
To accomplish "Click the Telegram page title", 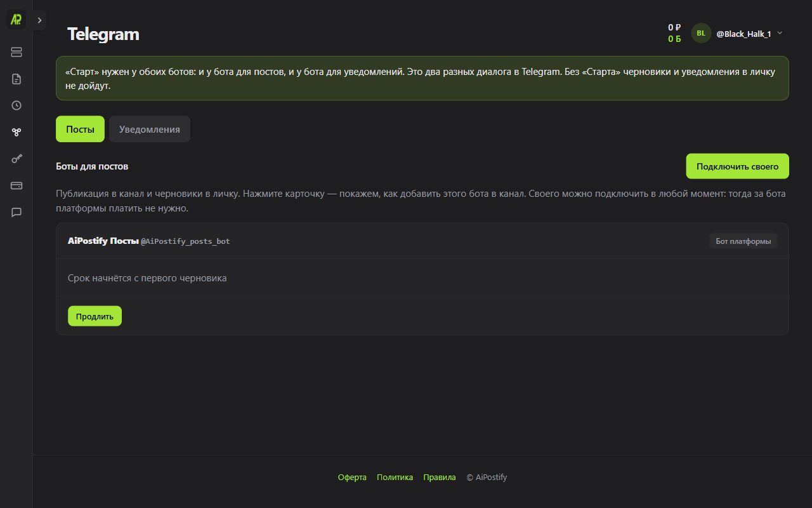I will pos(103,34).
